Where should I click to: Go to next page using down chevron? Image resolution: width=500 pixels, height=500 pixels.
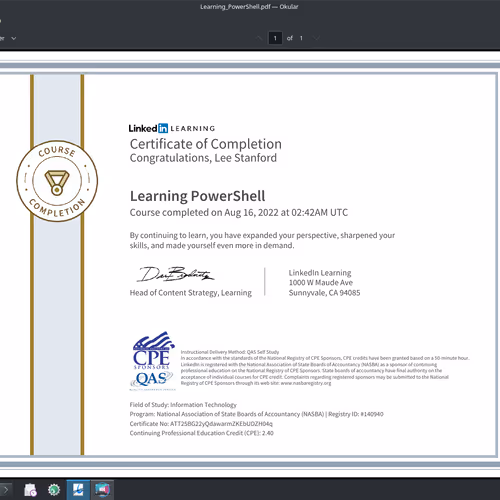[316, 38]
